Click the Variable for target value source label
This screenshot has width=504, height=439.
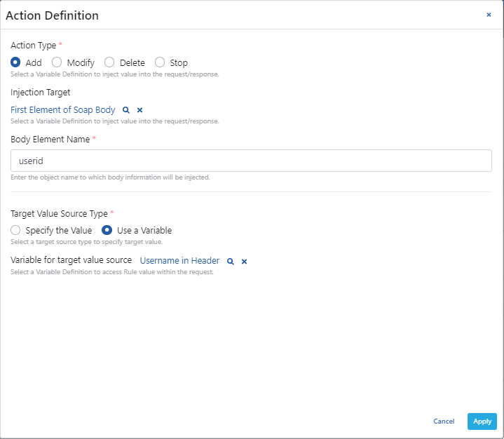click(71, 261)
